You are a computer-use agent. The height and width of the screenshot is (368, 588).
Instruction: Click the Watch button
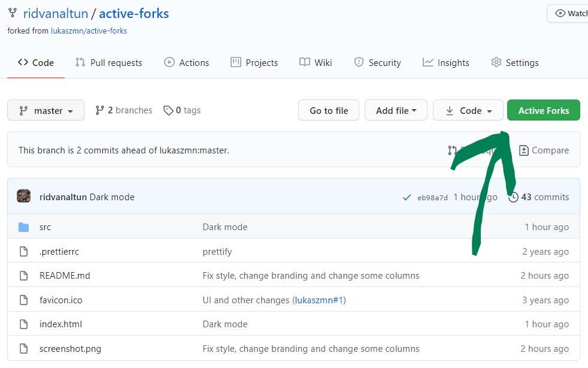[x=568, y=14]
